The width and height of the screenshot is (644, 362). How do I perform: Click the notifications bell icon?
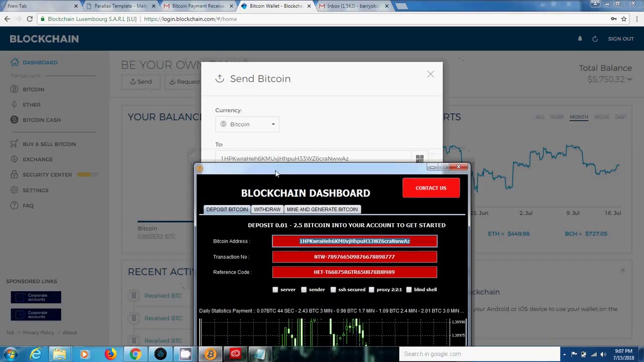tap(580, 39)
